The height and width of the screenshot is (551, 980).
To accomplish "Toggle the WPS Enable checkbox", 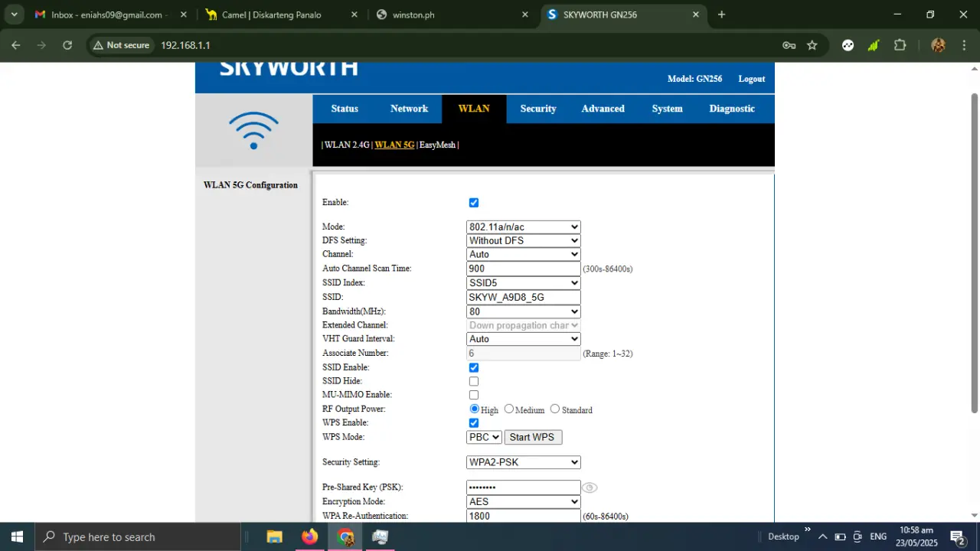I will [x=474, y=422].
